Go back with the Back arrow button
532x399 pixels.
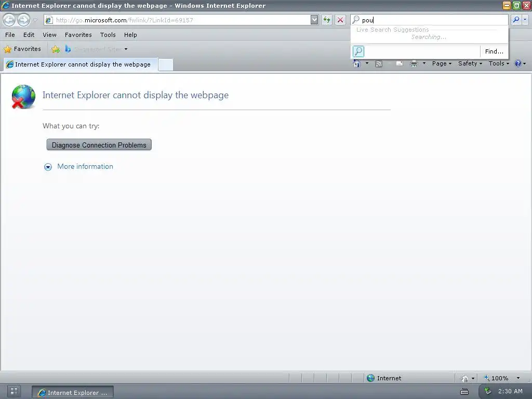9,20
